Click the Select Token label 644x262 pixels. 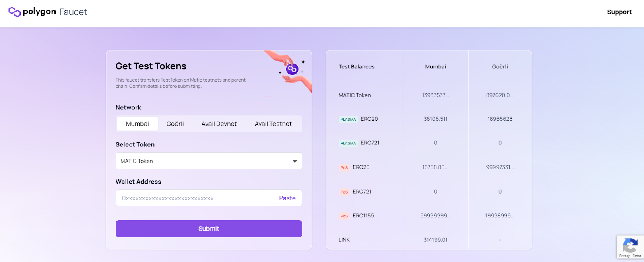tap(135, 145)
